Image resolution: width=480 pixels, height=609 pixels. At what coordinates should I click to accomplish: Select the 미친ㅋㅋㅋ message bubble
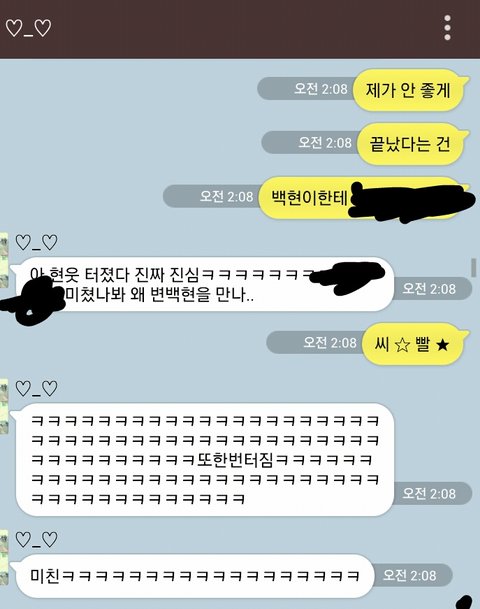192,576
